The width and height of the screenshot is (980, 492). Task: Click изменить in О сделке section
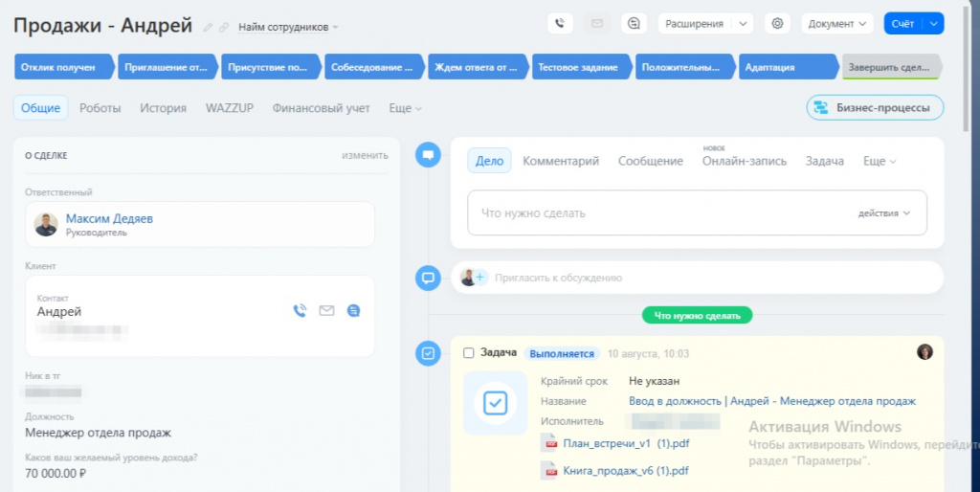[x=365, y=155]
